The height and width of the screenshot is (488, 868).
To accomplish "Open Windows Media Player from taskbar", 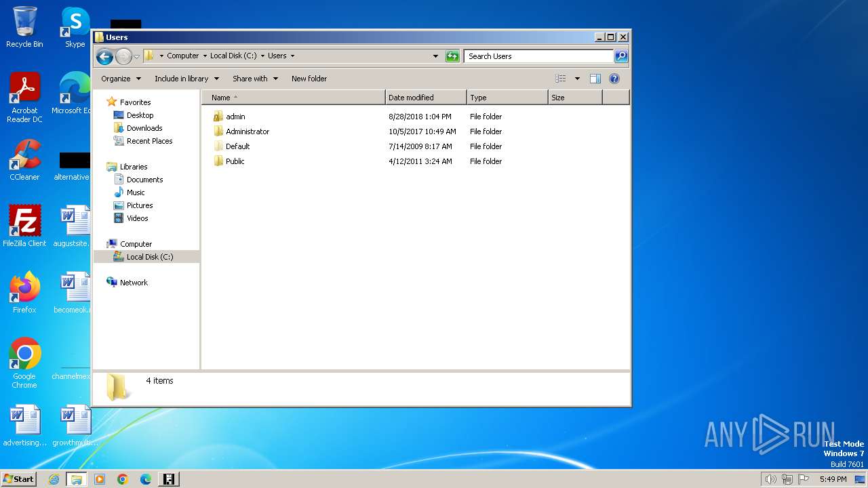I will (x=100, y=479).
